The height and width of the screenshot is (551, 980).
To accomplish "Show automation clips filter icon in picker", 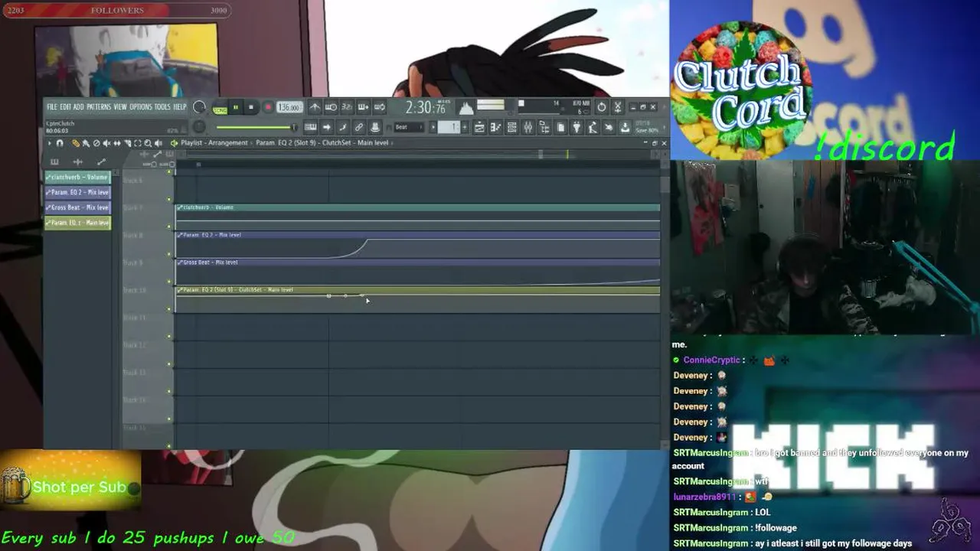I will (101, 161).
